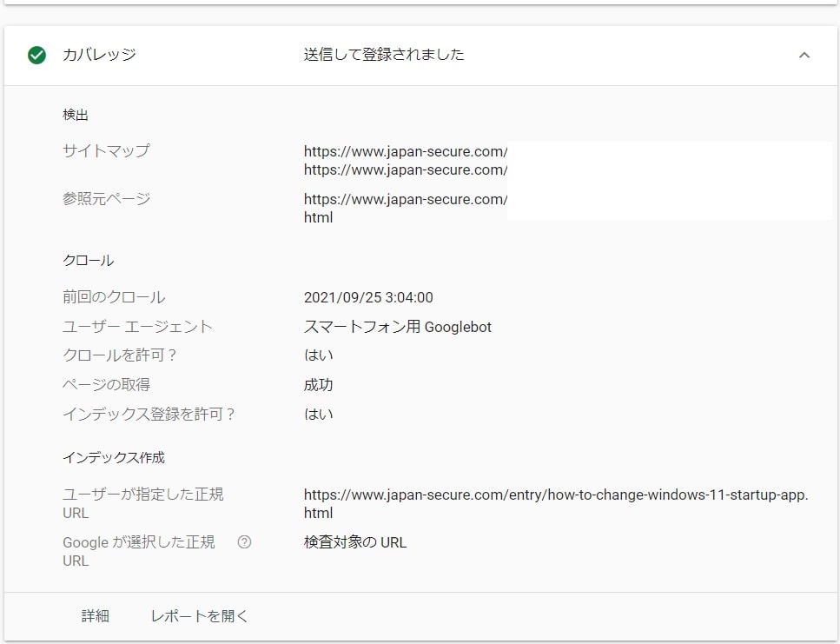Click the 成功 value for ページの取得
Screen dimensions: 840x644
coord(318,385)
